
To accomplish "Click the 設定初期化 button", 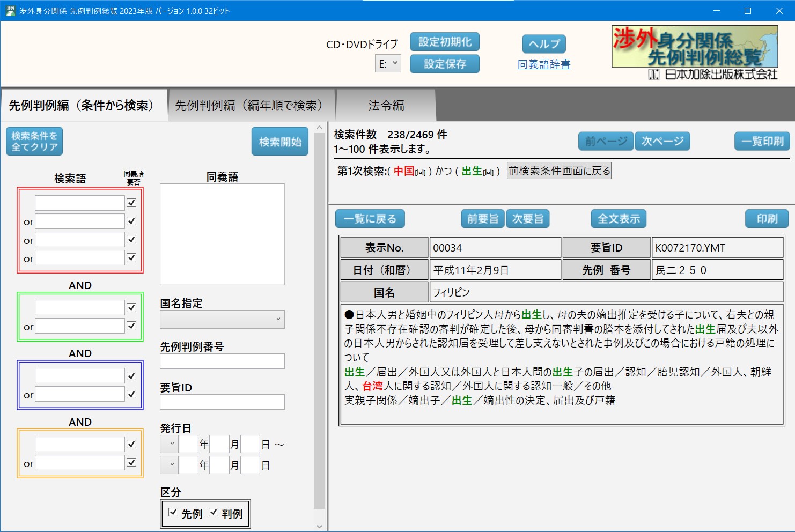I will pos(444,42).
